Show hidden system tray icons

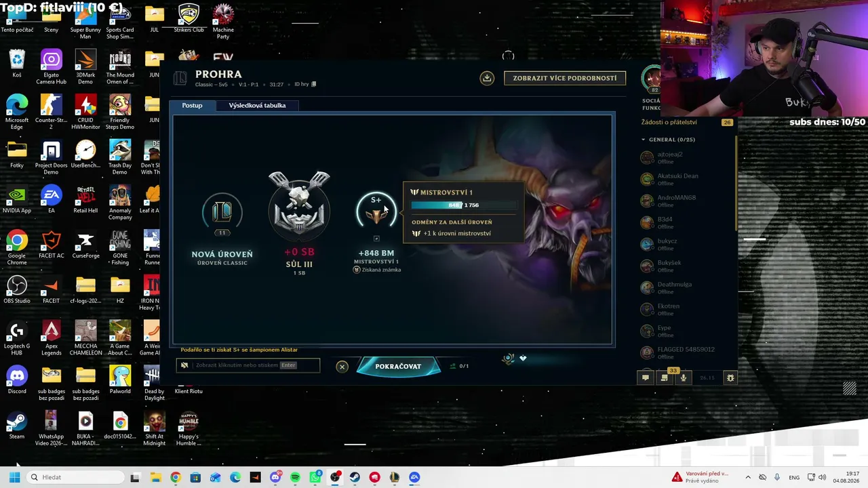click(748, 477)
